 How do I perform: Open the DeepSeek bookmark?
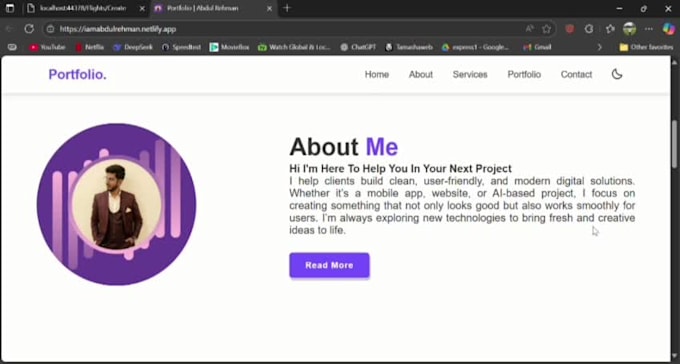pyautogui.click(x=133, y=47)
